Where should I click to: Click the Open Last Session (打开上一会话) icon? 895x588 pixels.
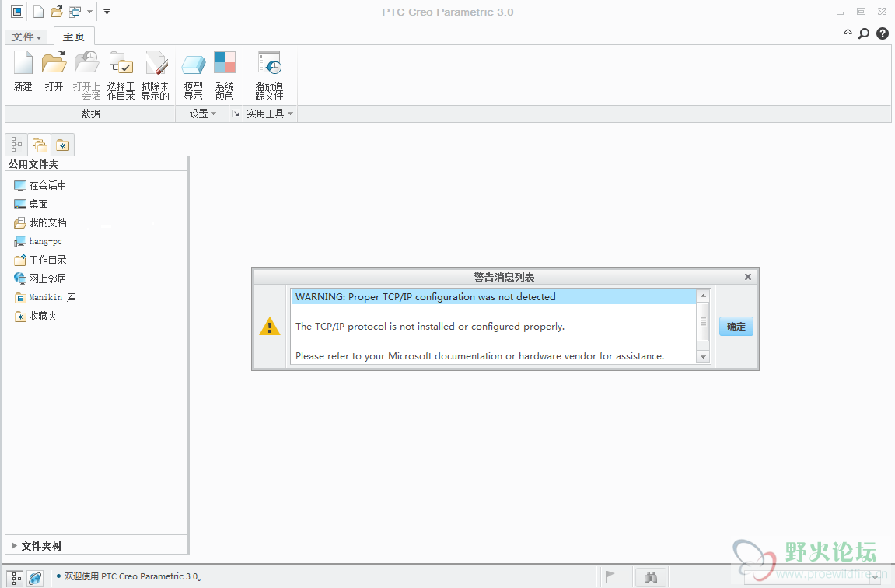[x=87, y=75]
